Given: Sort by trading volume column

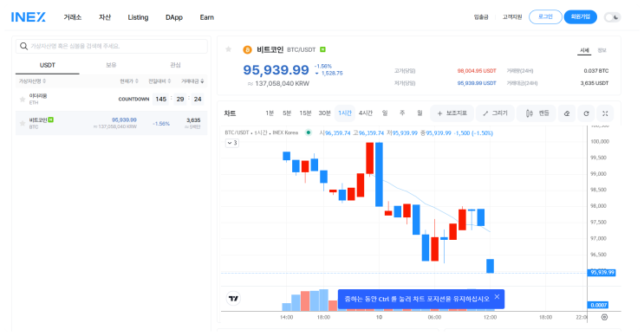Looking at the screenshot, I should (192, 81).
